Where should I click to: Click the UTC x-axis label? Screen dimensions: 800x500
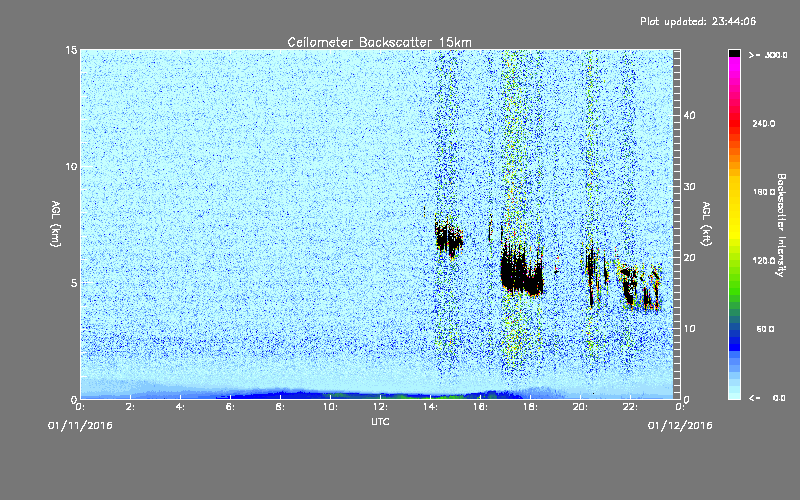click(380, 421)
